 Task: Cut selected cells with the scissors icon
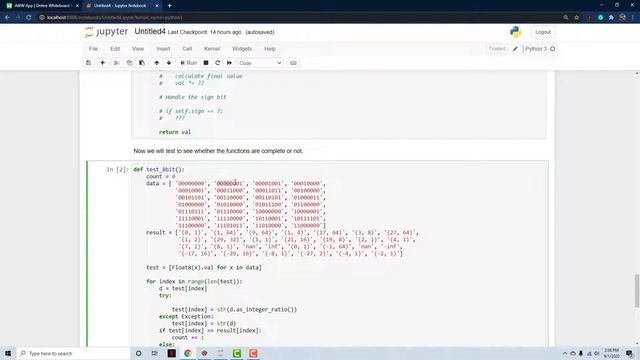[116, 63]
